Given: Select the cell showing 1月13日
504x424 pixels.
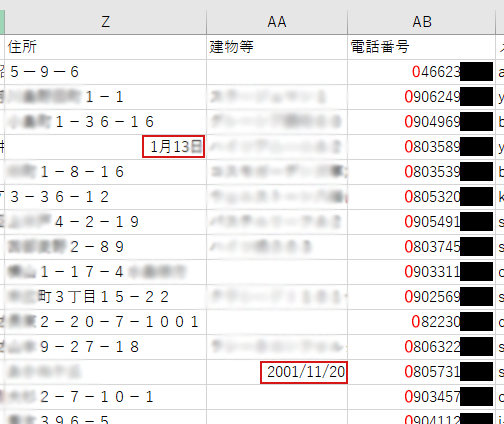Looking at the screenshot, I should [x=106, y=147].
